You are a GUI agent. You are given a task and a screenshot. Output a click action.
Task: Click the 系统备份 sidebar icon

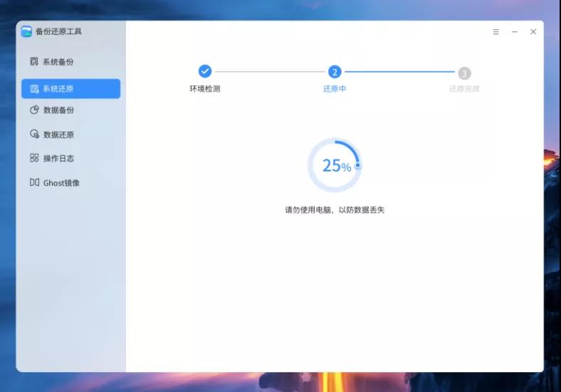[34, 62]
